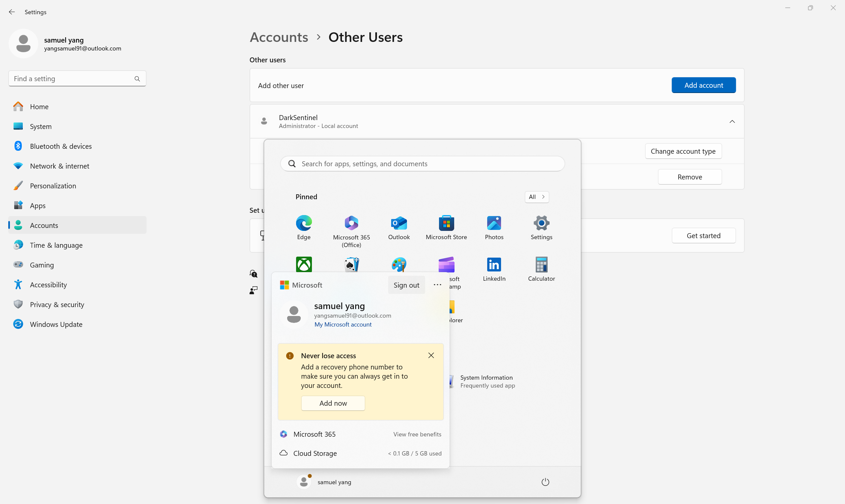Open Clipchamp pinned app icon

446,264
